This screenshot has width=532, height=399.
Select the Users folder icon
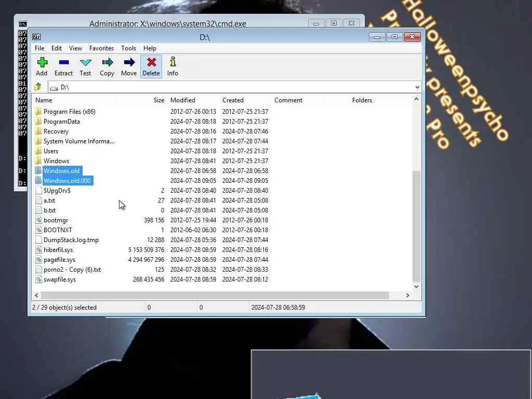click(38, 151)
